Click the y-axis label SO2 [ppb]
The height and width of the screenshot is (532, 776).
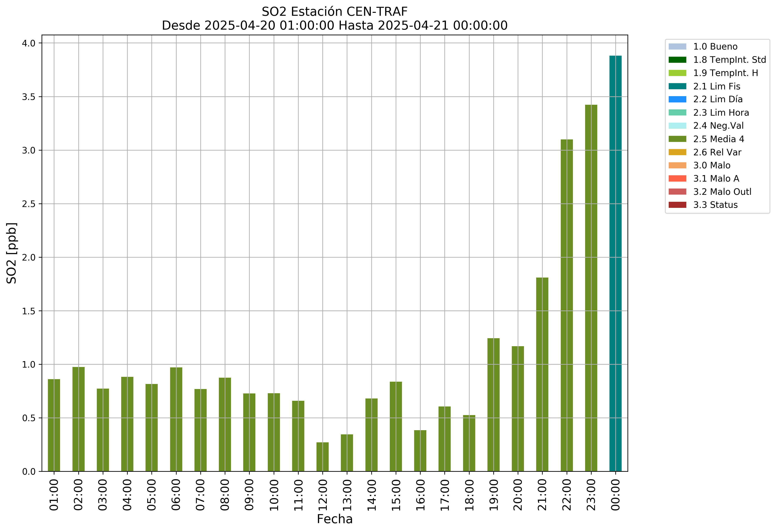(12, 253)
